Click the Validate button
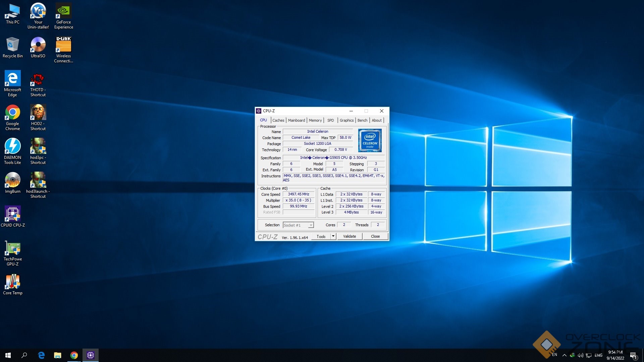Viewport: 644px width, 362px height. [349, 236]
